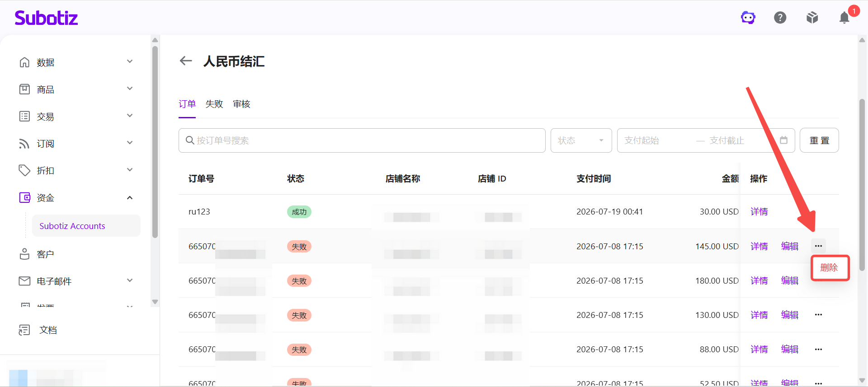
Task: Click the 支付时间 column header
Action: click(x=594, y=179)
